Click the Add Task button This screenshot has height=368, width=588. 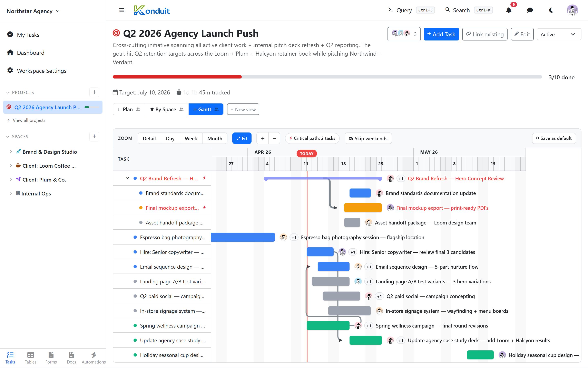click(x=441, y=34)
